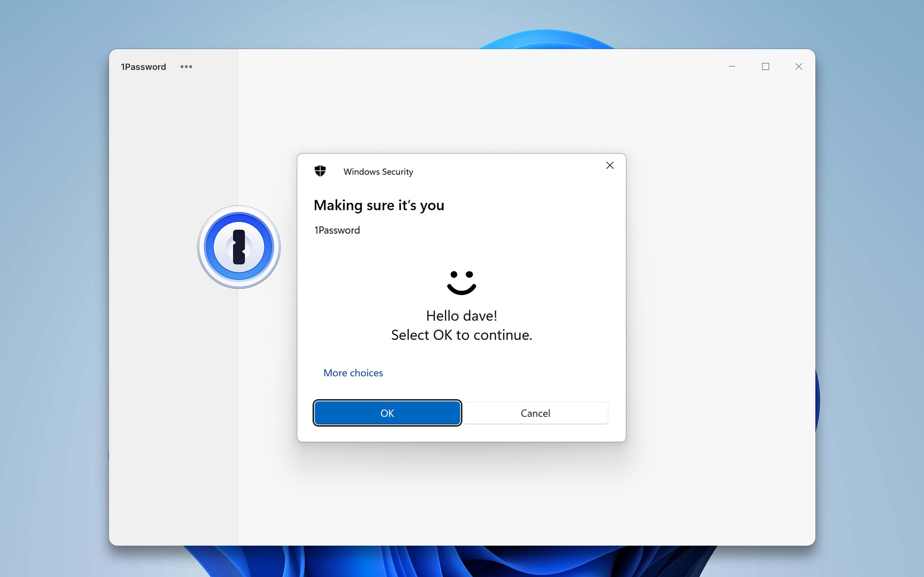Click the large blue 1Password lock icon
This screenshot has height=577, width=924.
(239, 247)
